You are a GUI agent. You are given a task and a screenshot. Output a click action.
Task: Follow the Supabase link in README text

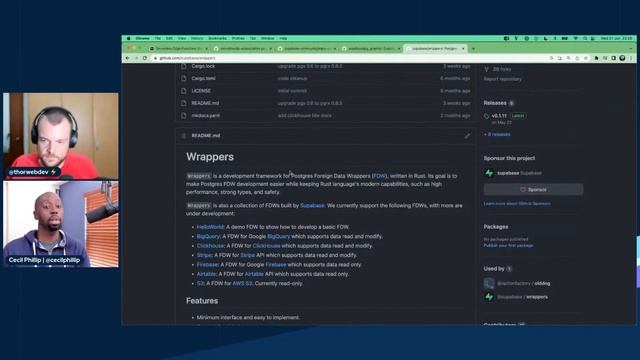tap(312, 206)
